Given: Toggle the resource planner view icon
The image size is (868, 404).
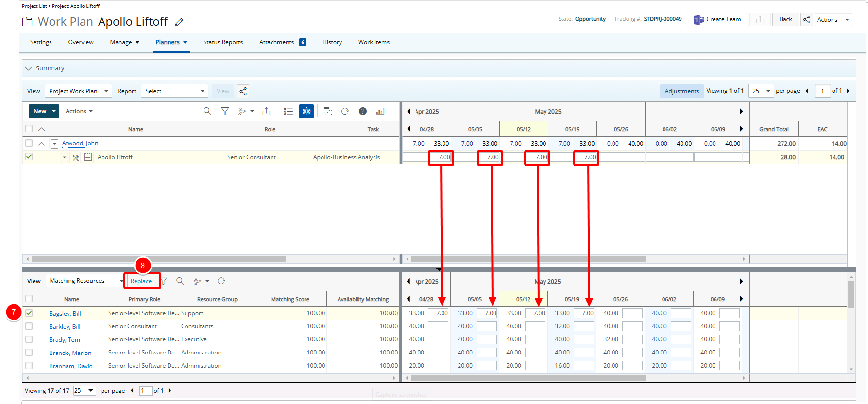Looking at the screenshot, I should coord(306,111).
